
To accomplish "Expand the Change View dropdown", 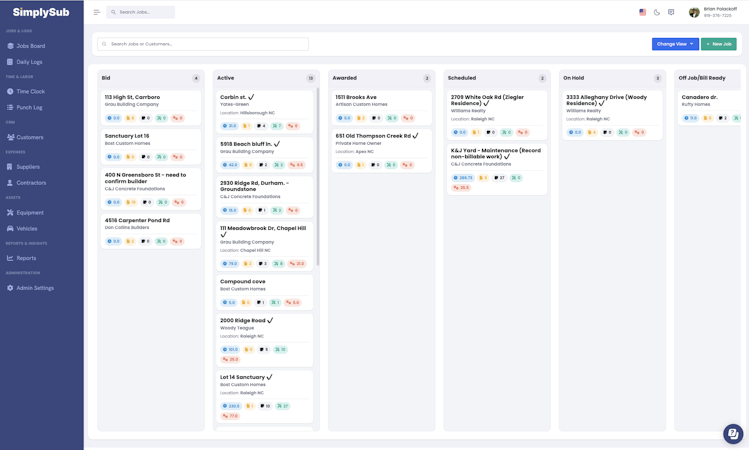I will tap(675, 44).
